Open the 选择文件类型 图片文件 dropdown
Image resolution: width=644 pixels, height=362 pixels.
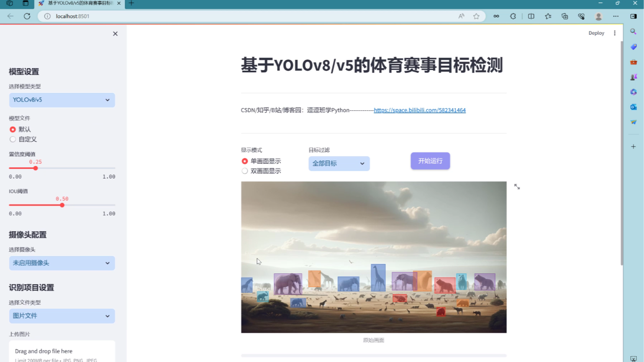[62, 316]
